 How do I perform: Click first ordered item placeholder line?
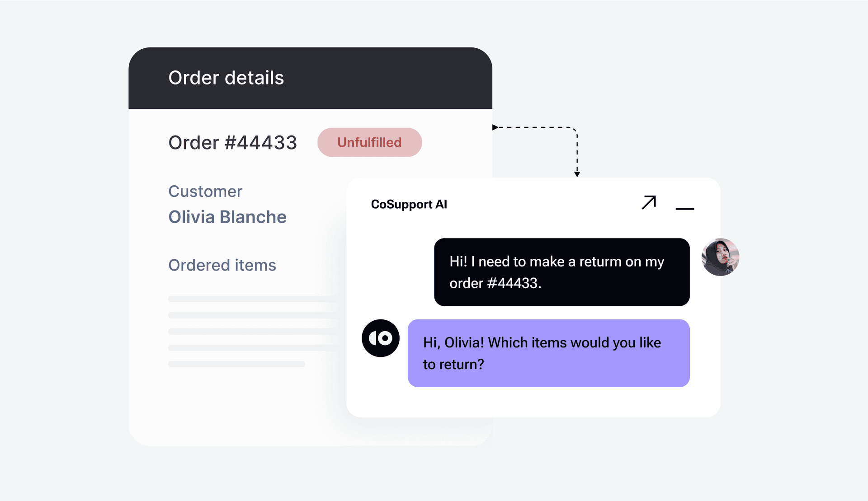tap(253, 299)
